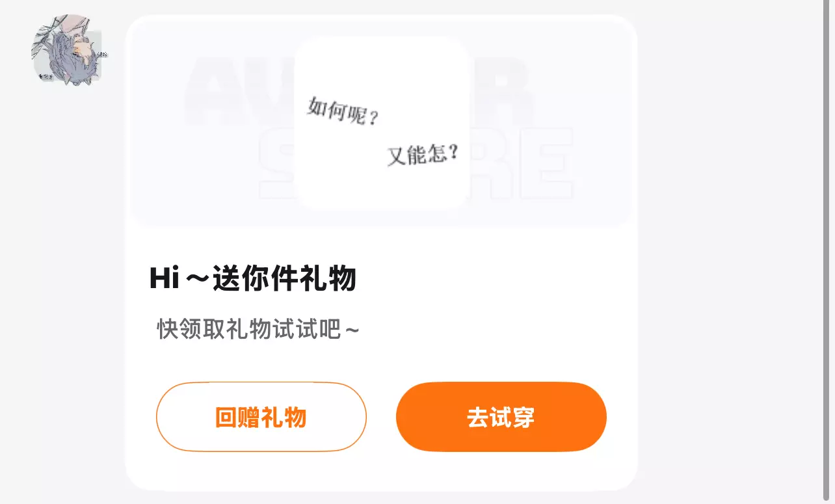Open the sender's profile avatar
The image size is (835, 504).
pyautogui.click(x=67, y=49)
